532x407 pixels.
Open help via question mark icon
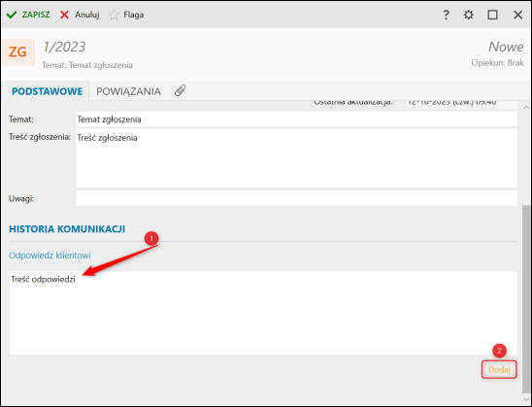click(x=447, y=15)
